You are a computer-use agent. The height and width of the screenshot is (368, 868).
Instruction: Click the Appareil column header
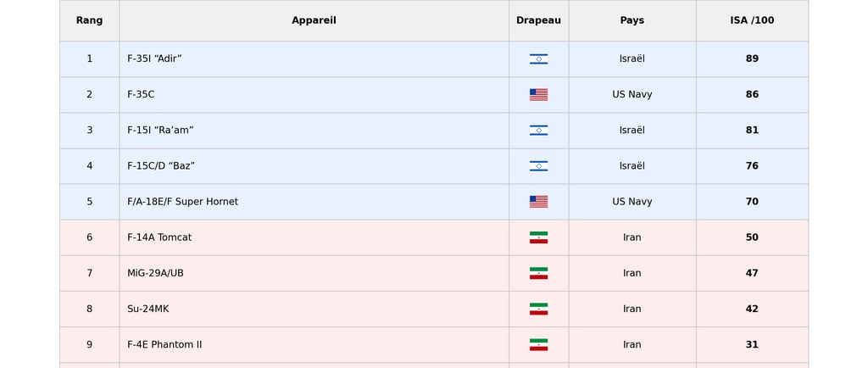(x=314, y=20)
